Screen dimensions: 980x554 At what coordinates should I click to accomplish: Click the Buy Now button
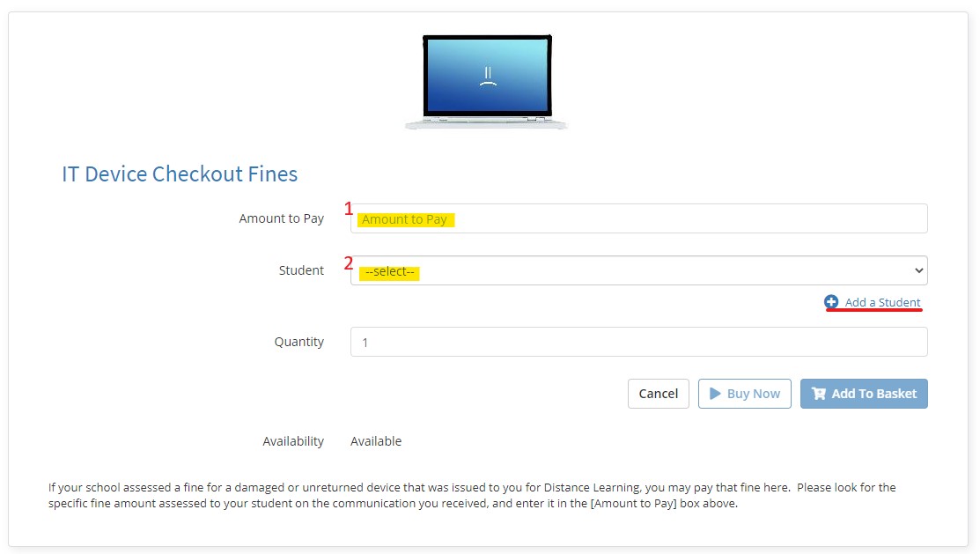(744, 394)
